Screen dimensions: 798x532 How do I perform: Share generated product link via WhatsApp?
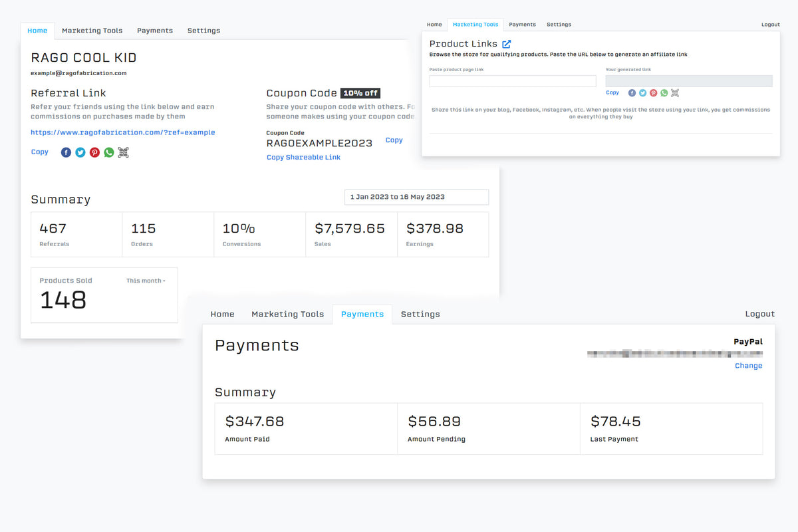664,93
